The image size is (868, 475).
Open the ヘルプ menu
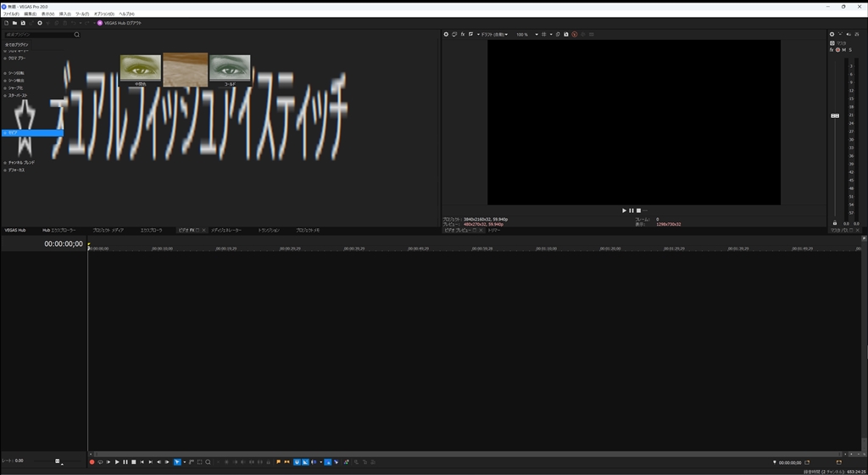(x=126, y=14)
